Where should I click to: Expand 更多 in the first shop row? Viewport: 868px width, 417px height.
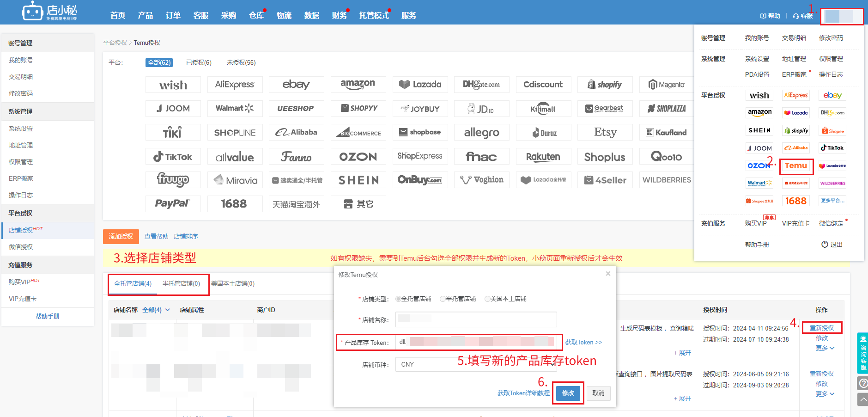[825, 348]
